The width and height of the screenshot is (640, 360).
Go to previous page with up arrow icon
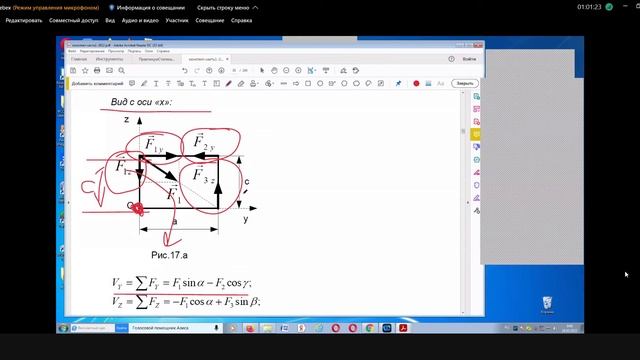[209, 71]
